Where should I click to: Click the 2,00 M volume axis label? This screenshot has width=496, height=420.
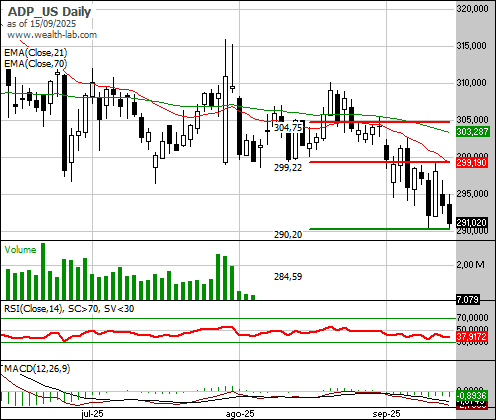[x=470, y=265]
